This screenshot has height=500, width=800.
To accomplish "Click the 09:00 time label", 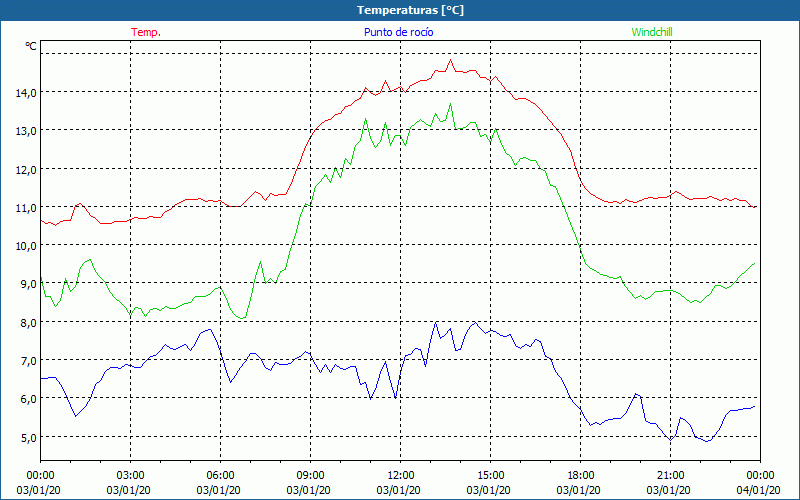I will [x=310, y=476].
